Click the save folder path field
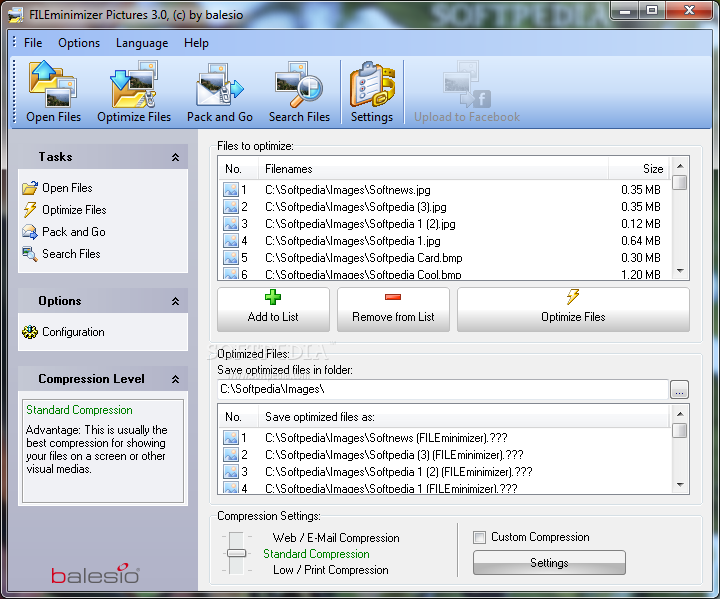 point(443,390)
